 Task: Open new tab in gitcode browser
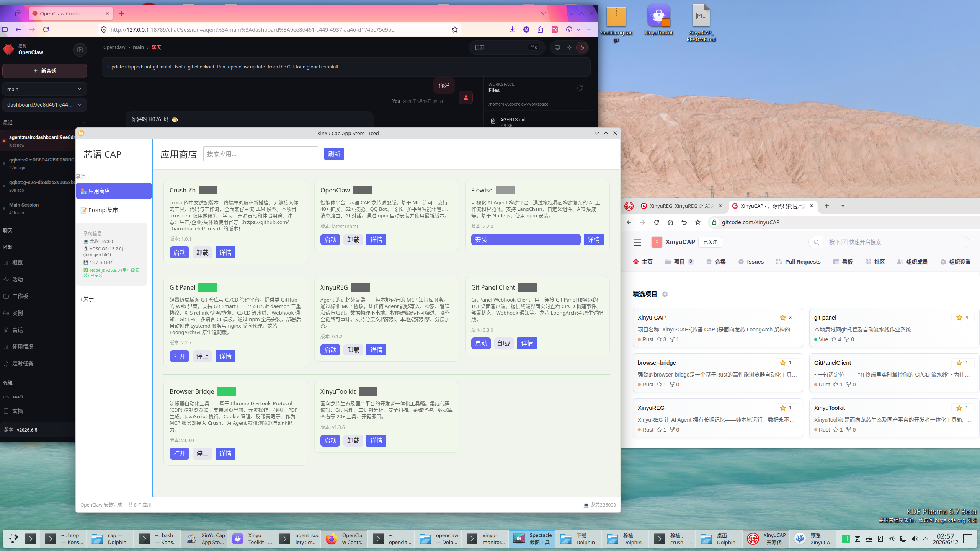pyautogui.click(x=826, y=206)
